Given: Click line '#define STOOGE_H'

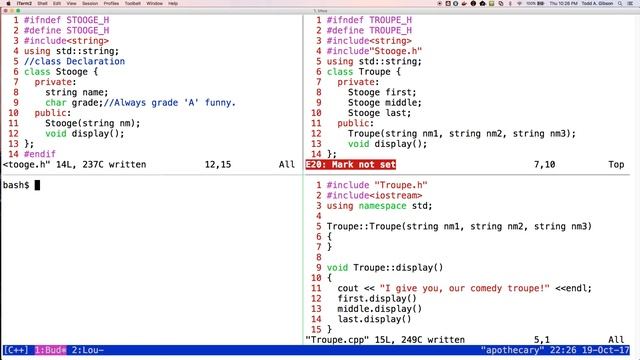Looking at the screenshot, I should pyautogui.click(x=67, y=31).
